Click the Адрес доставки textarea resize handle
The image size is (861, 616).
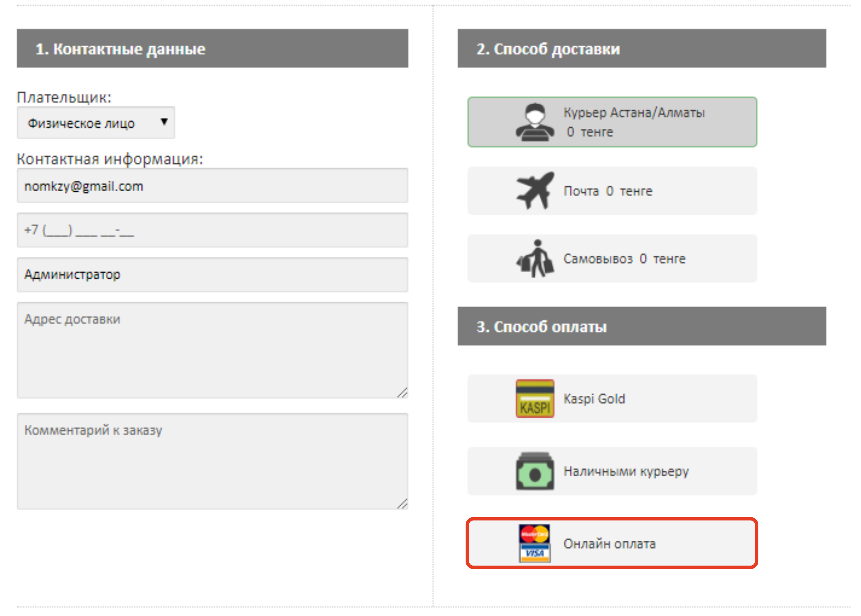[x=402, y=393]
